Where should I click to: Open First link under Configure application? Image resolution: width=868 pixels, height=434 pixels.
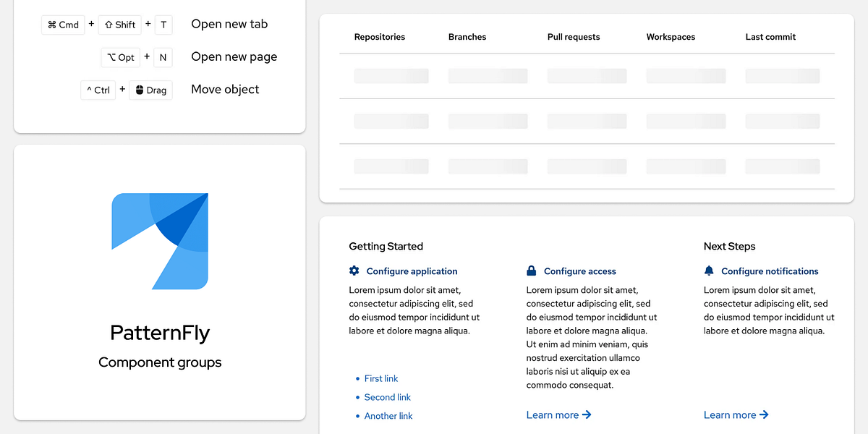click(381, 378)
